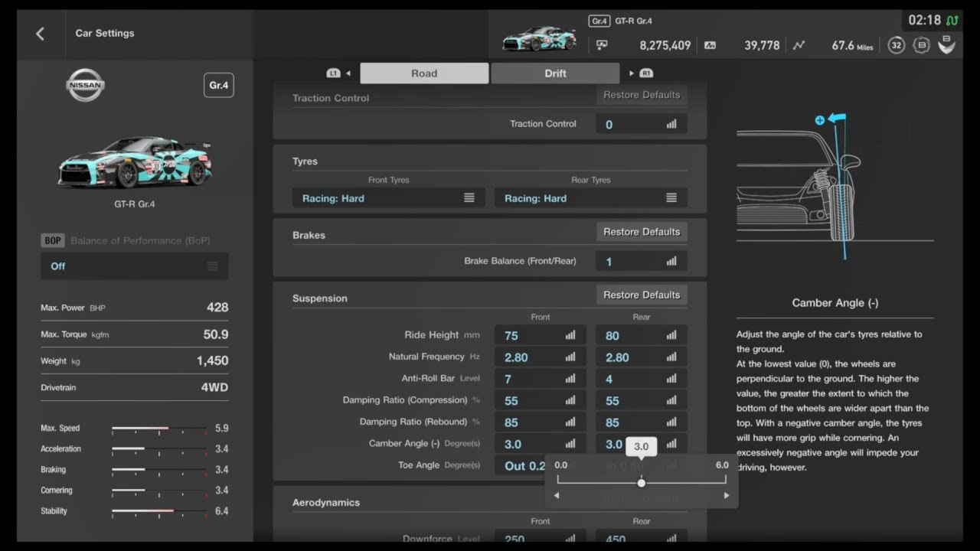Click the small car thumbnail in top bar
The width and height of the screenshot is (980, 551).
tap(539, 38)
